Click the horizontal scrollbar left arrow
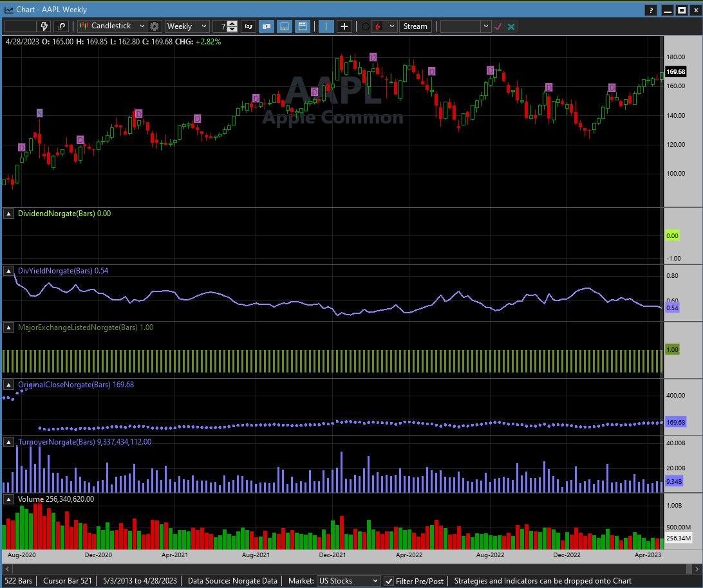This screenshot has height=588, width=703. point(7,569)
